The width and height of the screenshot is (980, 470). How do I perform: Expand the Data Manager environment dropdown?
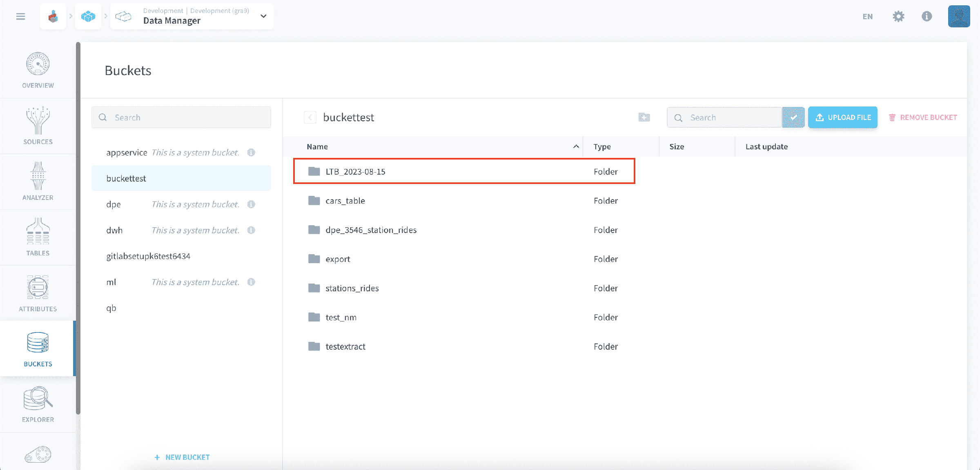263,16
